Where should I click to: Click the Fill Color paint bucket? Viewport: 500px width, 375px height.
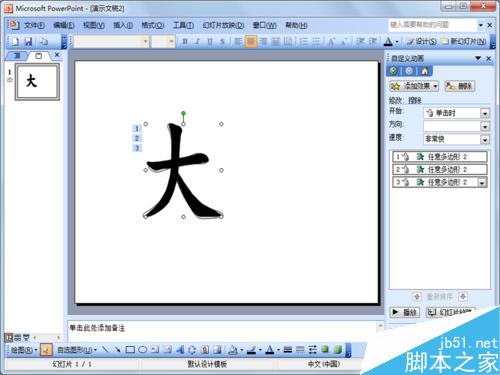coord(233,350)
